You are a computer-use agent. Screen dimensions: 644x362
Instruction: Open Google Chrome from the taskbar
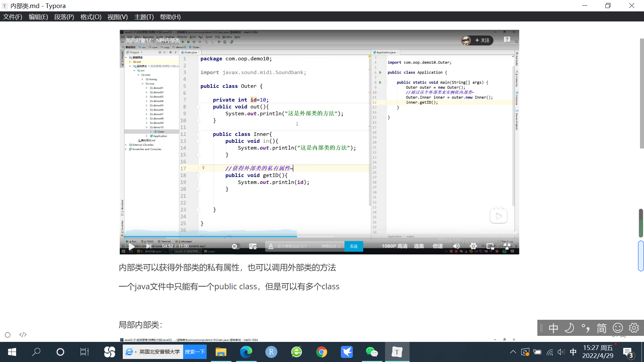[321, 352]
